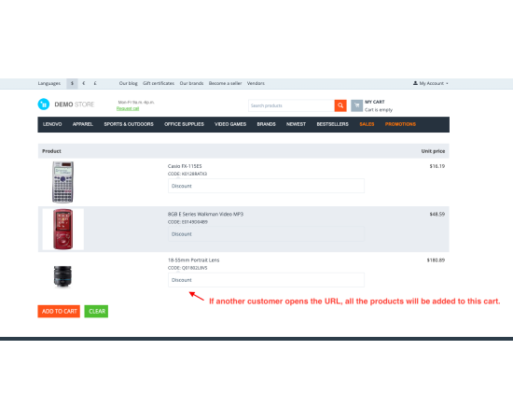Click the red Walkman MP3 thumbnail

(63, 230)
